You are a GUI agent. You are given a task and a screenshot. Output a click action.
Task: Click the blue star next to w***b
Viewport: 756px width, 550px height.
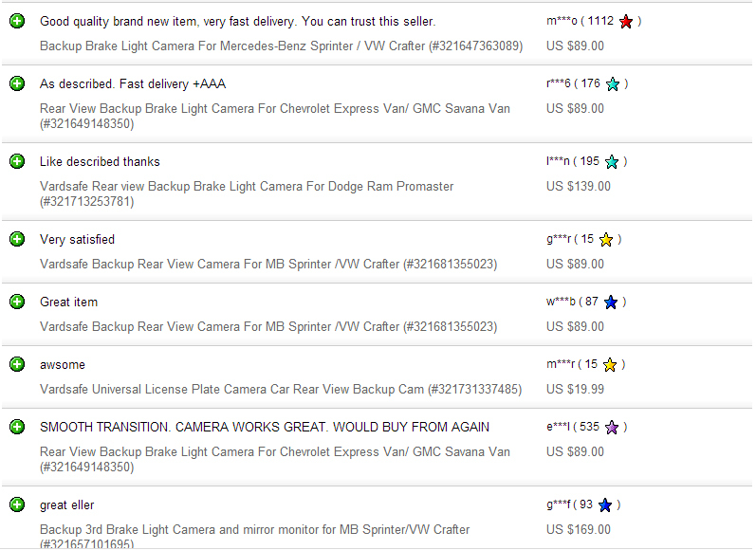pyautogui.click(x=610, y=302)
